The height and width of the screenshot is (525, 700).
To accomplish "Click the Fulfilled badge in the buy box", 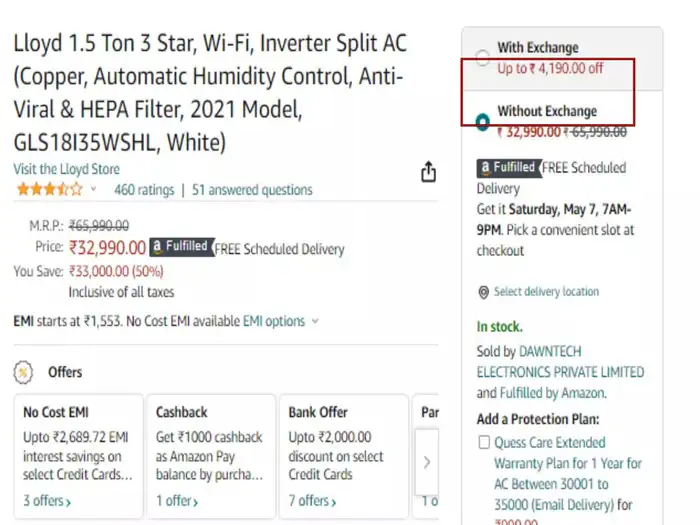I will (x=508, y=168).
